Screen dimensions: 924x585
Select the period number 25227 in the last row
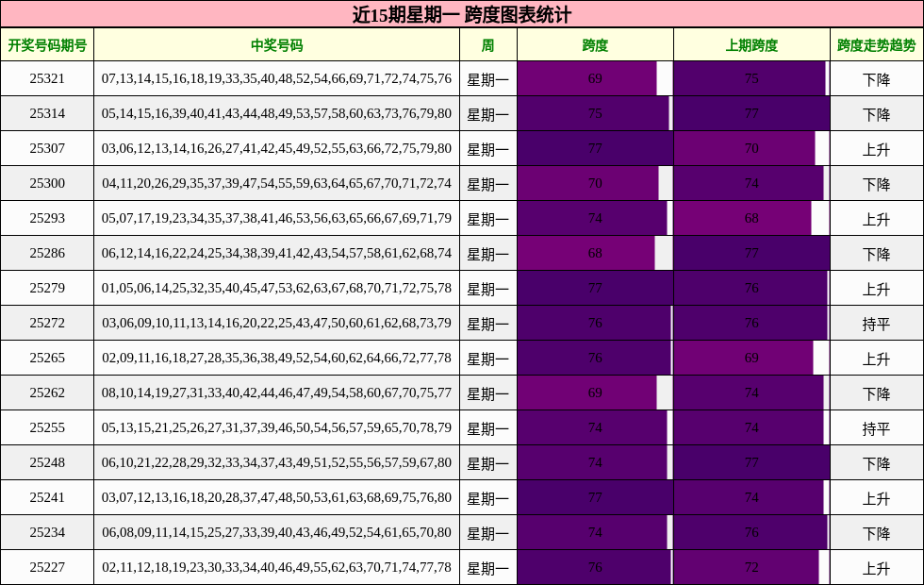[46, 568]
